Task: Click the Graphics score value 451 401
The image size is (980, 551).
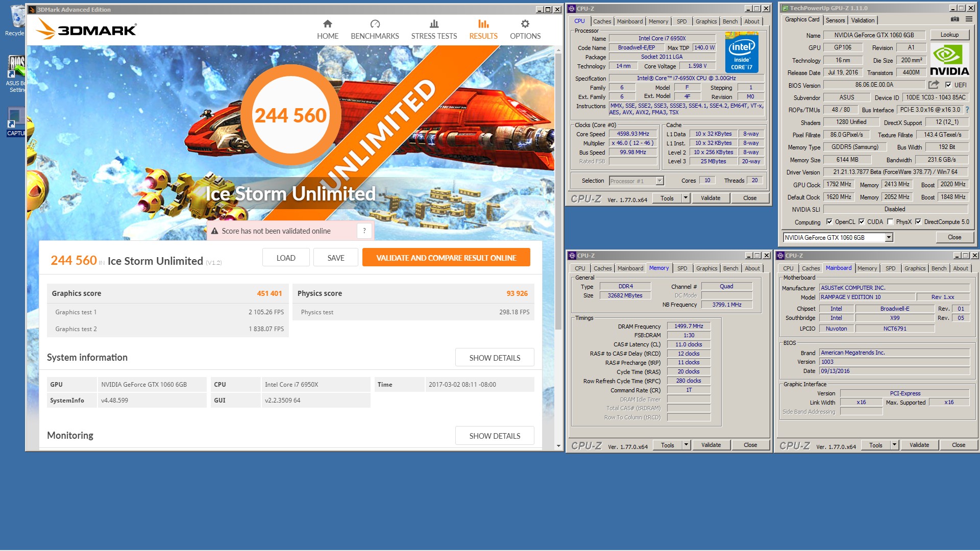Action: 269,293
